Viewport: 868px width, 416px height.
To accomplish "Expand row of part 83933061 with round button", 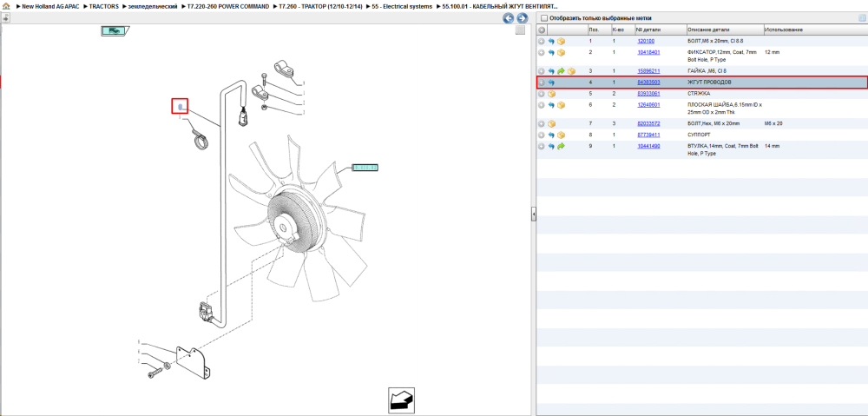I will 542,94.
